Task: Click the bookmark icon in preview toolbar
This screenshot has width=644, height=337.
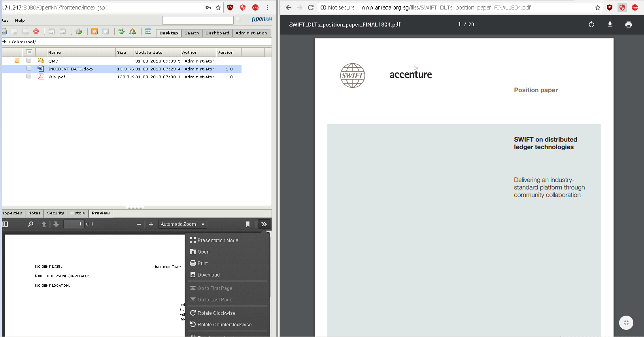Action: coord(248,224)
